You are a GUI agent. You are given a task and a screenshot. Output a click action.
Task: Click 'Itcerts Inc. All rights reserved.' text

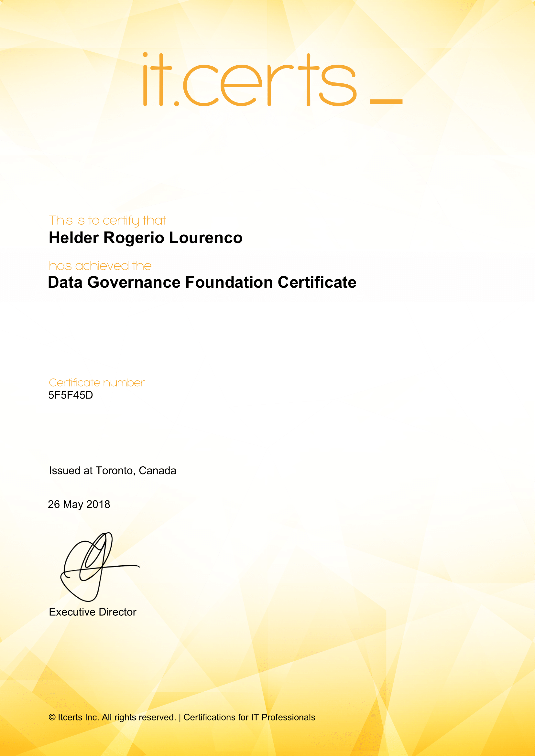pyautogui.click(x=117, y=717)
